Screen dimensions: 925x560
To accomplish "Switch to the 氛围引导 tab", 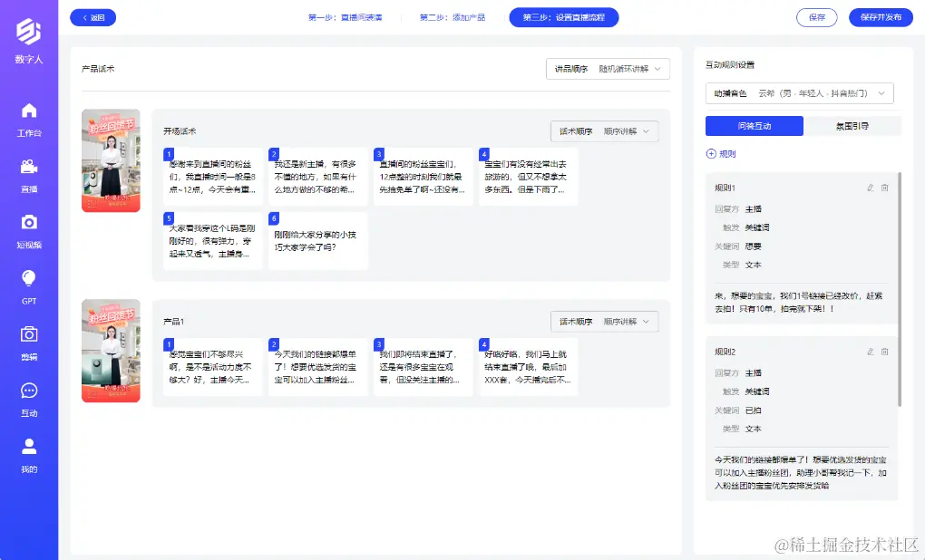I will (x=852, y=126).
